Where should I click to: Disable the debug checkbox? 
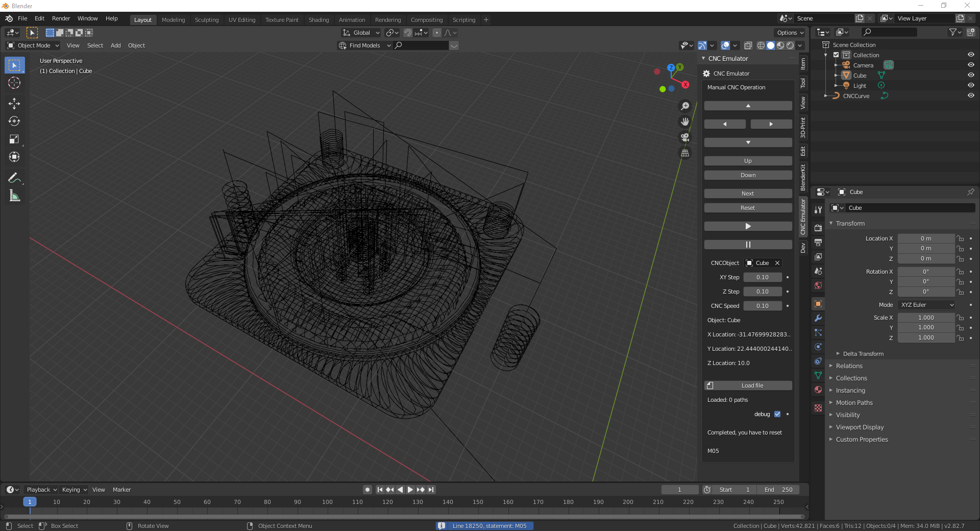pos(777,414)
